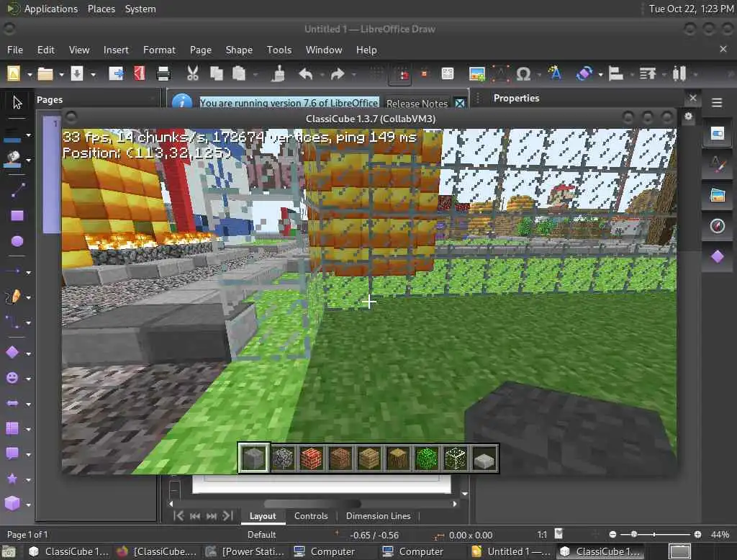Click the Save icon in toolbar
The image size is (737, 560).
tap(77, 74)
